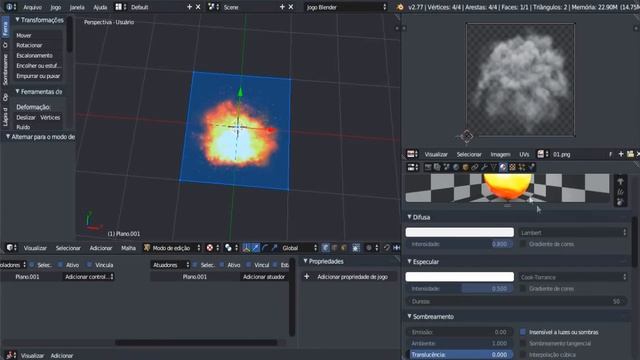Toggle Vincula checkbox in controllers header
640x360 pixels.
click(x=89, y=265)
